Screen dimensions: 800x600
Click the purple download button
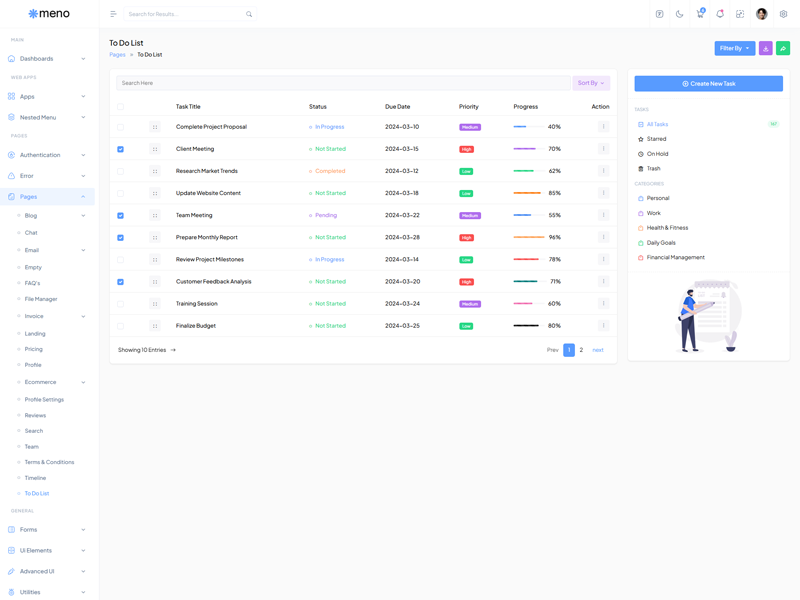pos(766,48)
